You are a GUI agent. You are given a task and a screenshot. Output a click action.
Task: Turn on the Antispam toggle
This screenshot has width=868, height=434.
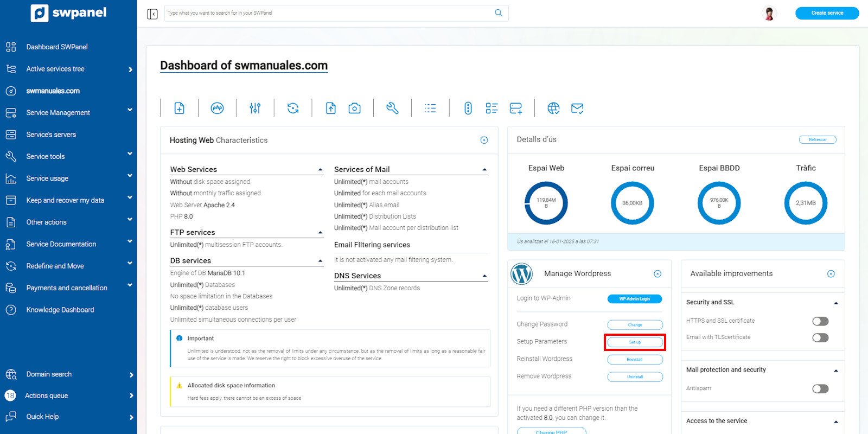coord(820,388)
